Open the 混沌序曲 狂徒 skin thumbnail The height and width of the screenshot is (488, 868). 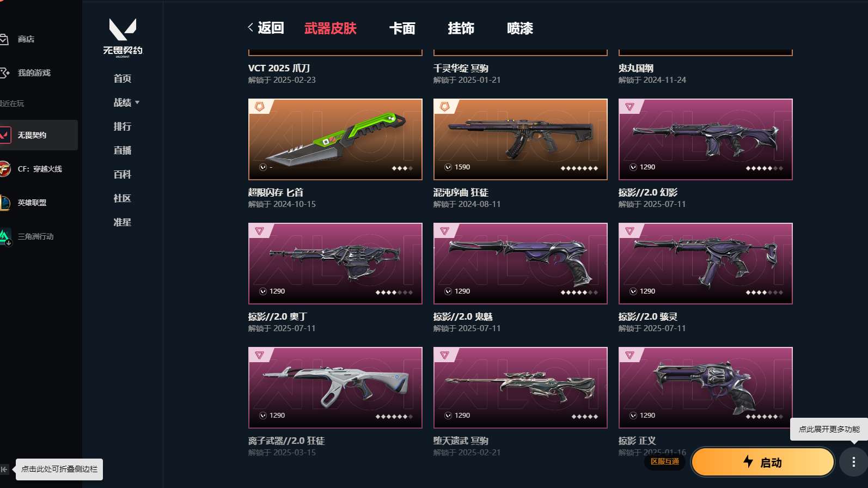[521, 139]
